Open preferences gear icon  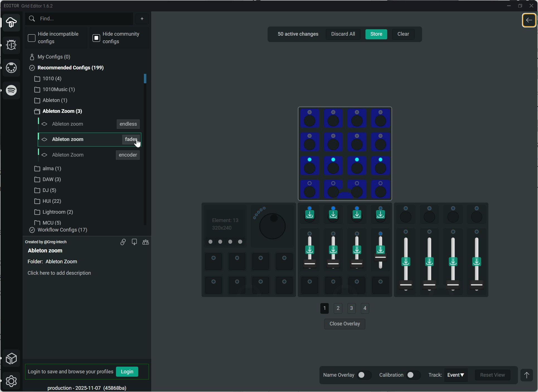[x=11, y=381]
